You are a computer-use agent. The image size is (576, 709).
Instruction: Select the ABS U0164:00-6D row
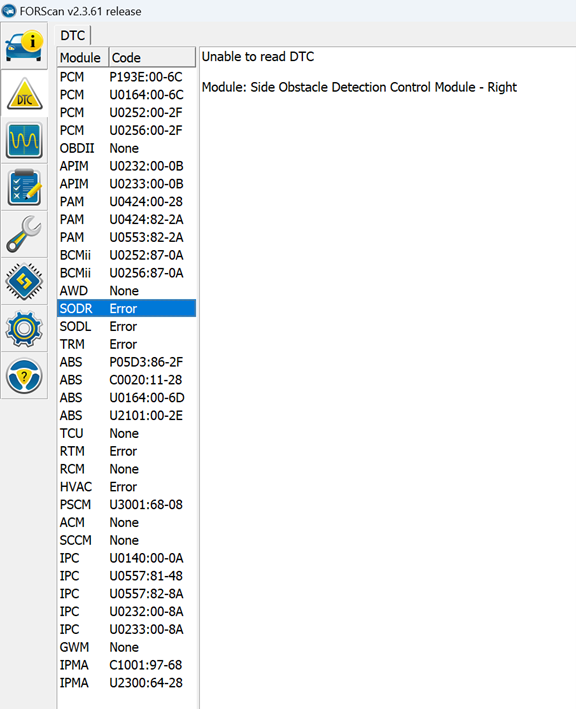click(x=127, y=397)
